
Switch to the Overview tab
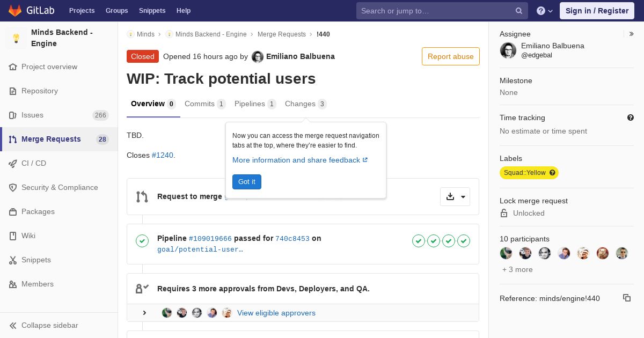coord(153,104)
